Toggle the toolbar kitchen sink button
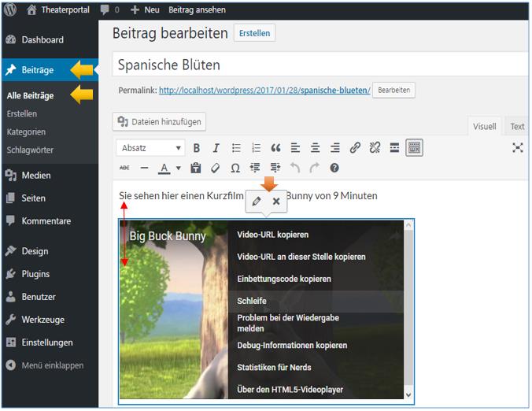 coord(415,148)
